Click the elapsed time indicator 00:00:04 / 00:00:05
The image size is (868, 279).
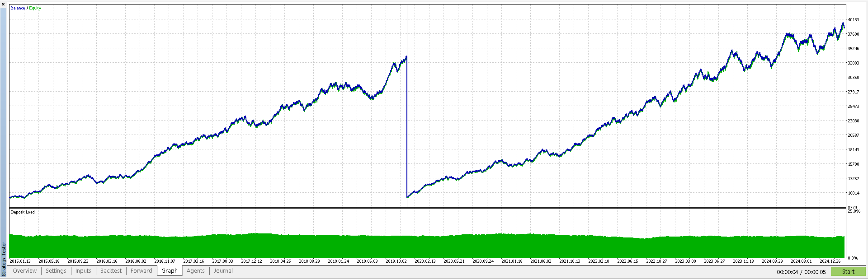pyautogui.click(x=801, y=272)
